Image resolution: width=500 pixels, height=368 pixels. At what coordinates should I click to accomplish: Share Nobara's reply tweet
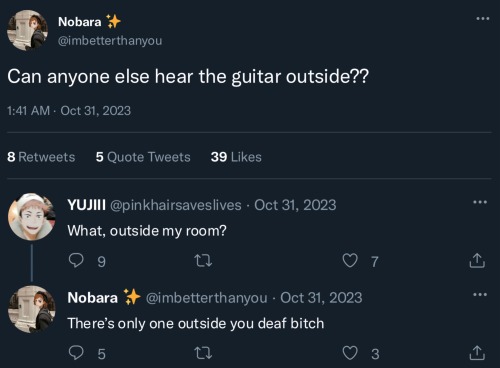pyautogui.click(x=477, y=353)
